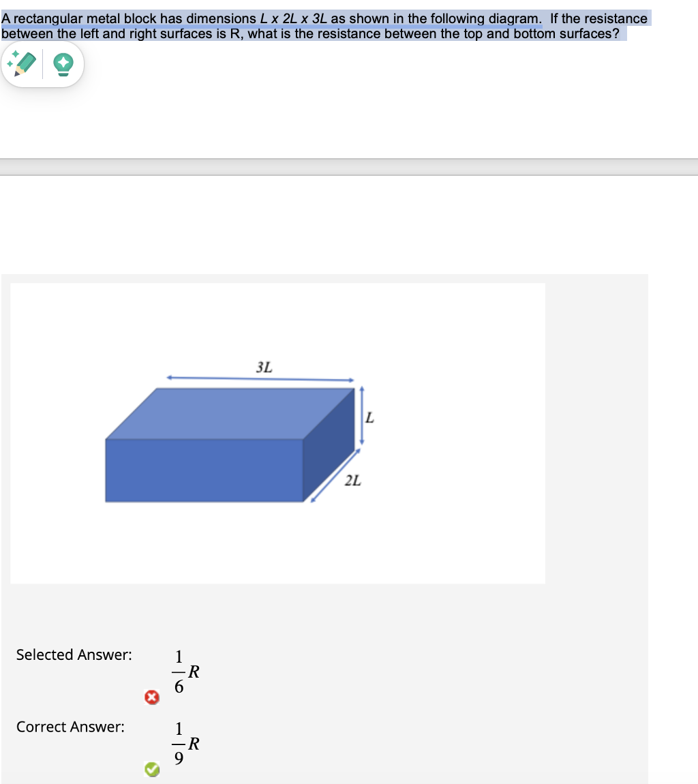Click the 1/6 R answer formula
698x784 pixels.
[x=184, y=672]
